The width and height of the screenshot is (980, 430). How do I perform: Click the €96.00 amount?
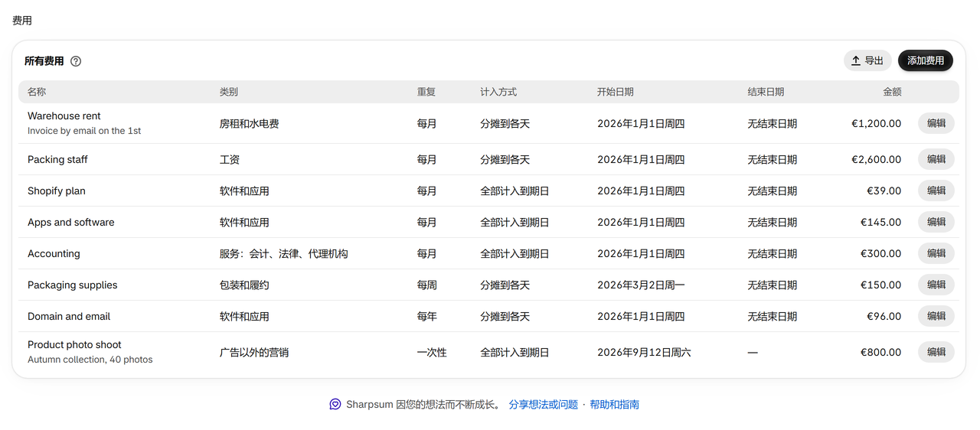884,317
